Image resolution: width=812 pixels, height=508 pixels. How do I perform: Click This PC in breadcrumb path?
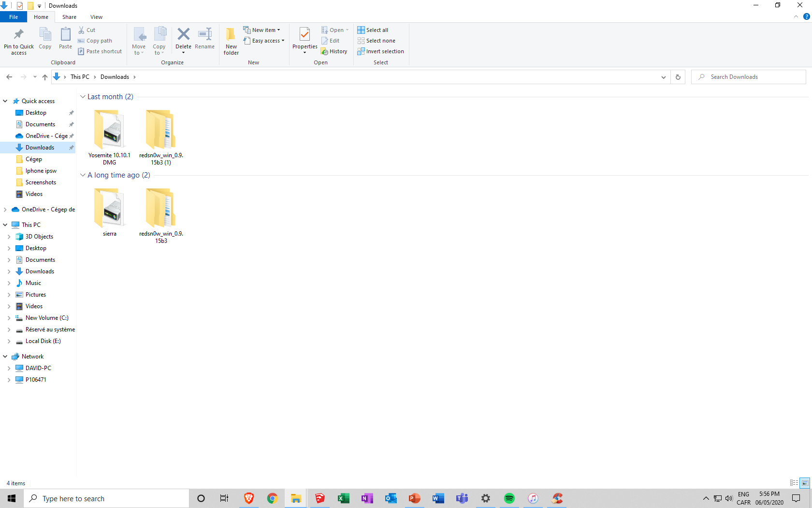[80, 77]
